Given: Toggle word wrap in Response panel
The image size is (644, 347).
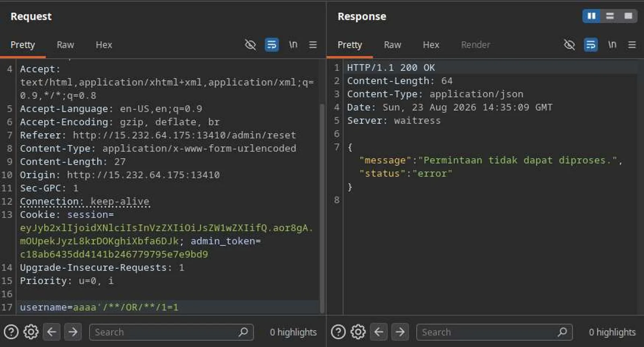Looking at the screenshot, I should (x=591, y=45).
